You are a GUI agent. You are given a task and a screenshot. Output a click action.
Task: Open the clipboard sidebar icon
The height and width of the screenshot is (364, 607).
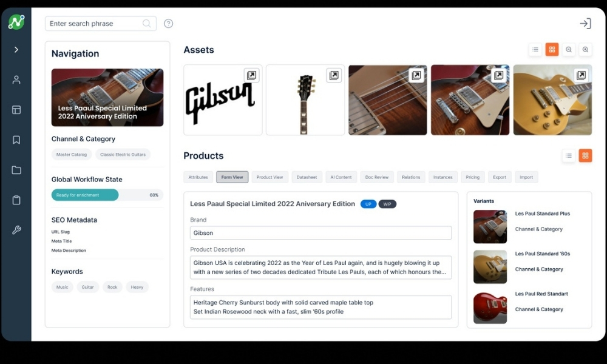(16, 200)
